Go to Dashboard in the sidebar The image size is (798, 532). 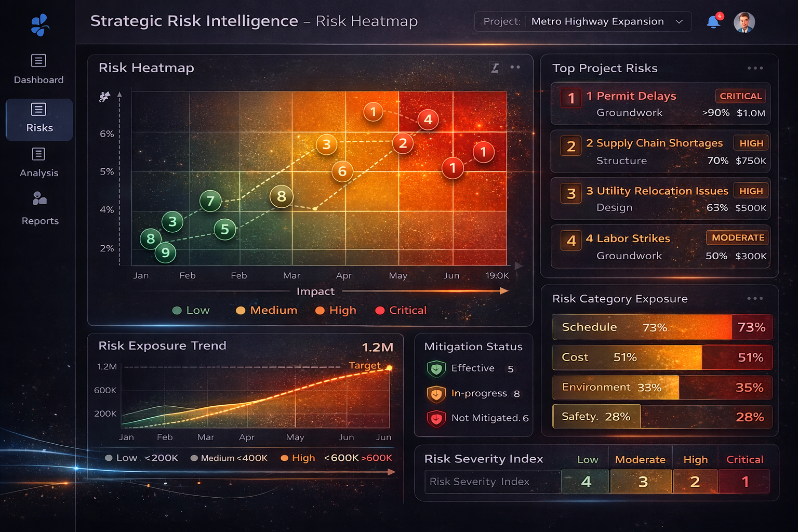[x=39, y=69]
